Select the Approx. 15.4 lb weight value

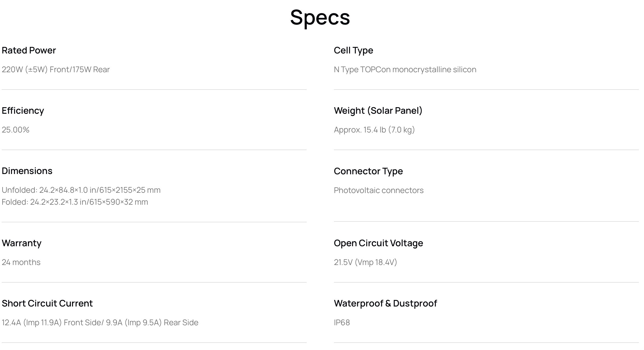point(374,130)
